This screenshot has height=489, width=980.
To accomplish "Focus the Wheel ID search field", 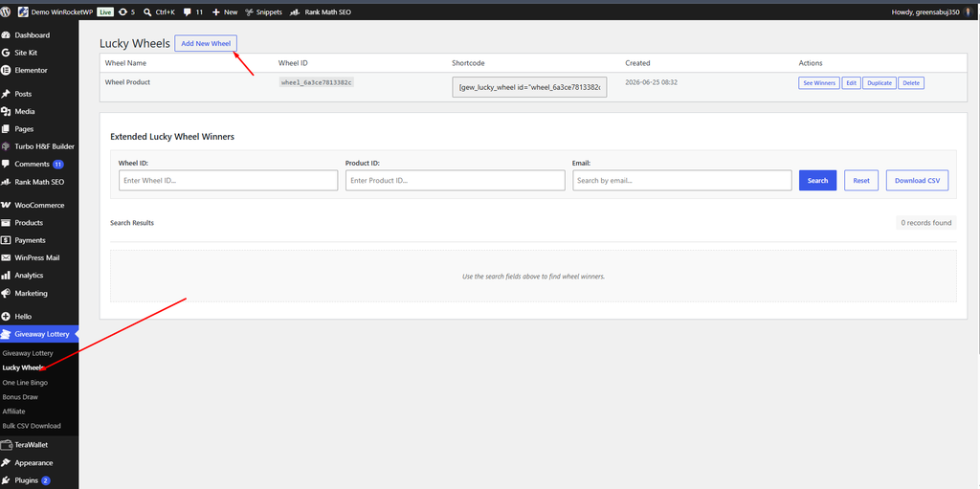I will (x=228, y=180).
